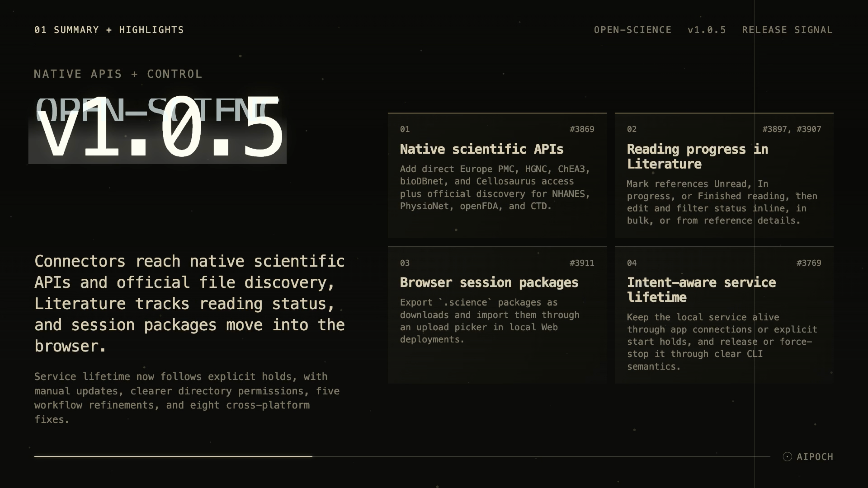Open the Browser session packages heading
The image size is (868, 488).
(489, 282)
